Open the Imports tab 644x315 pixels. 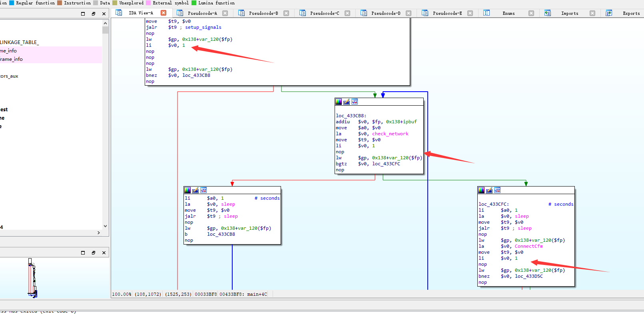tap(569, 13)
